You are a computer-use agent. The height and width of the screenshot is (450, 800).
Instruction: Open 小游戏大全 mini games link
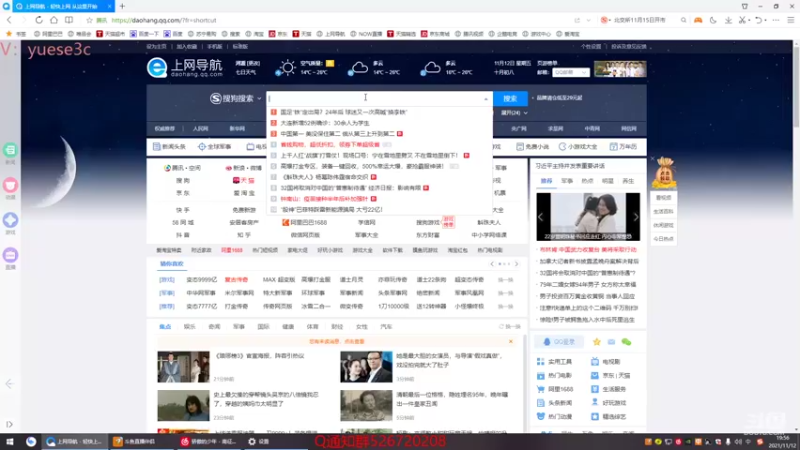point(578,147)
